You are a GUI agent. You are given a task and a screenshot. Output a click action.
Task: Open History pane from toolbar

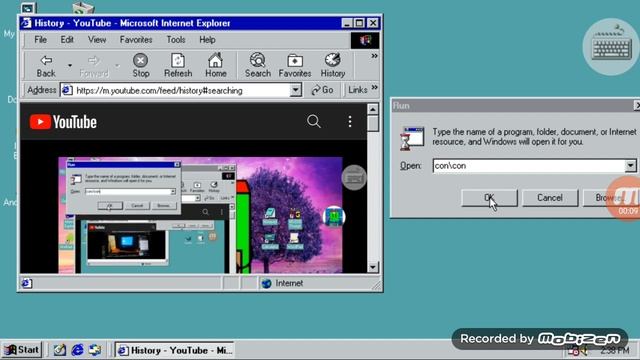tap(333, 65)
